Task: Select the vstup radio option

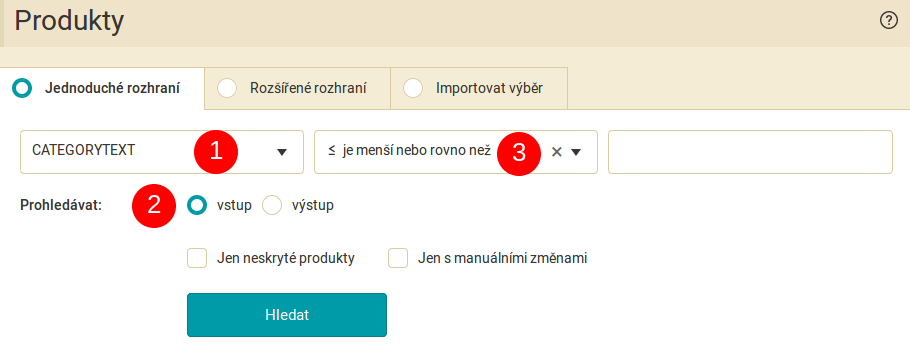Action: pos(197,206)
